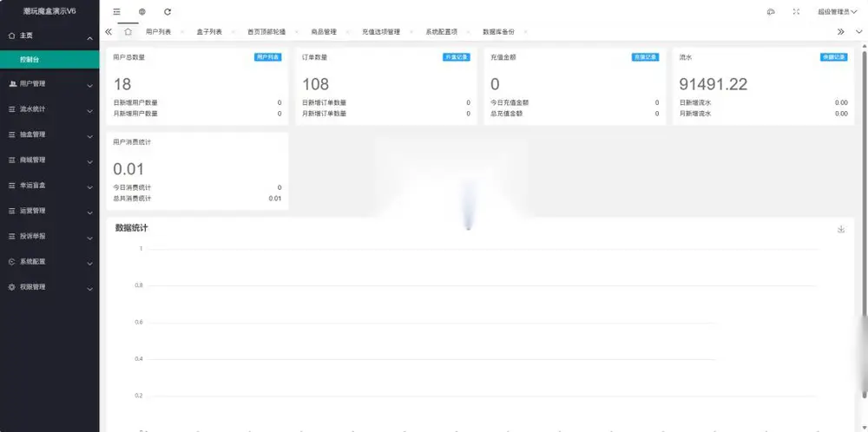Open the tab options dropdown arrow
This screenshot has width=868, height=432.
click(859, 31)
